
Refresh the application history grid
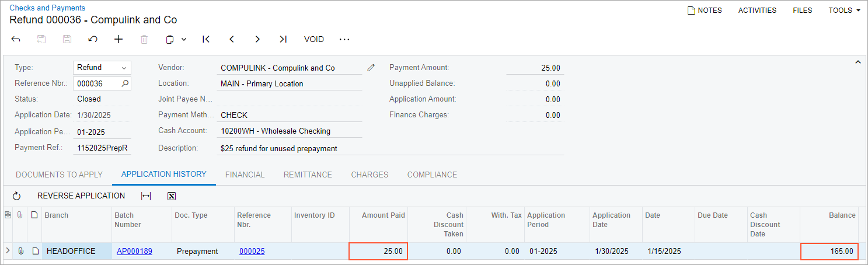pyautogui.click(x=16, y=196)
